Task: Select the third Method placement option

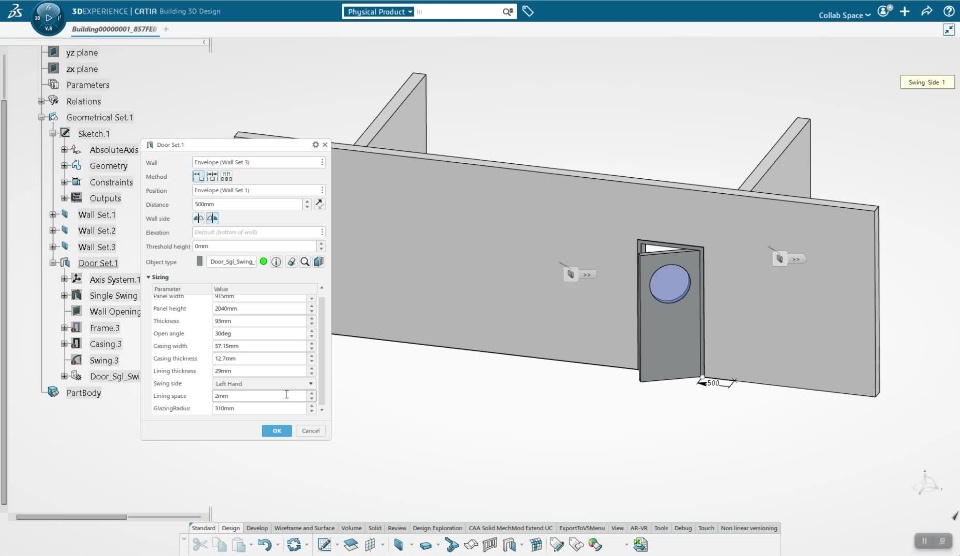Action: coord(226,176)
